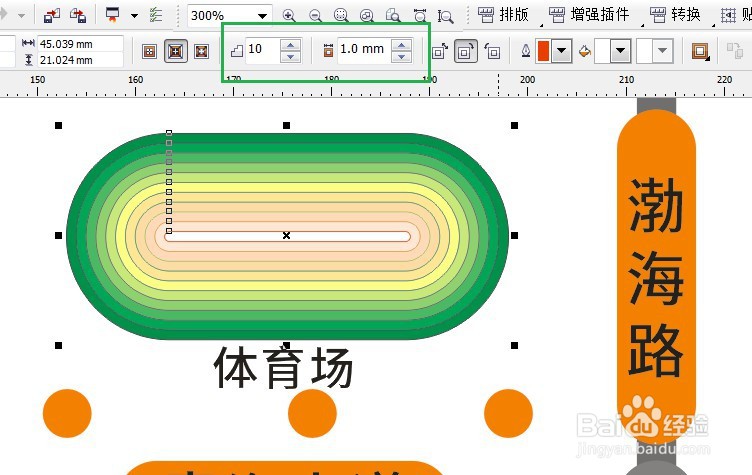752x475 pixels.
Task: Decrease contour offset with down arrow
Action: coord(401,56)
